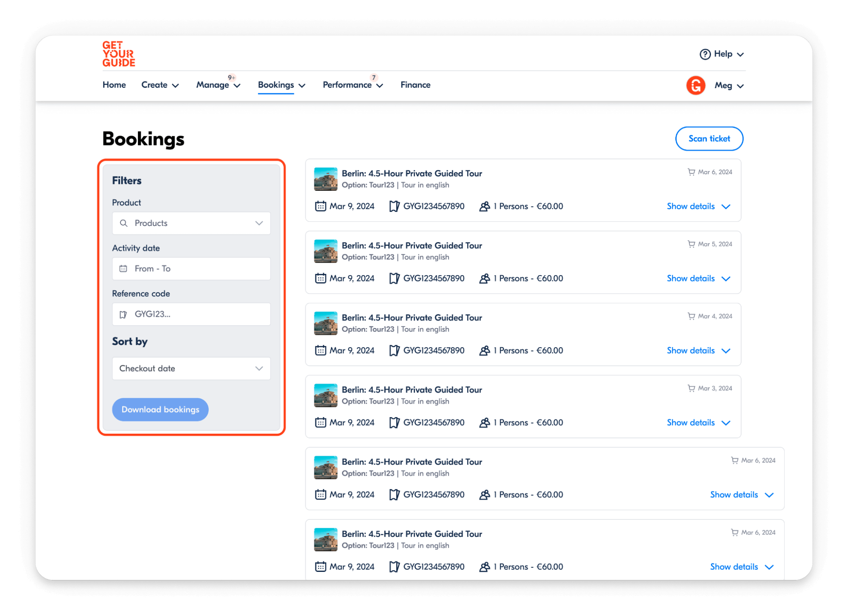This screenshot has height=616, width=848.
Task: Click the Finance menu item in navigation
Action: click(x=415, y=85)
